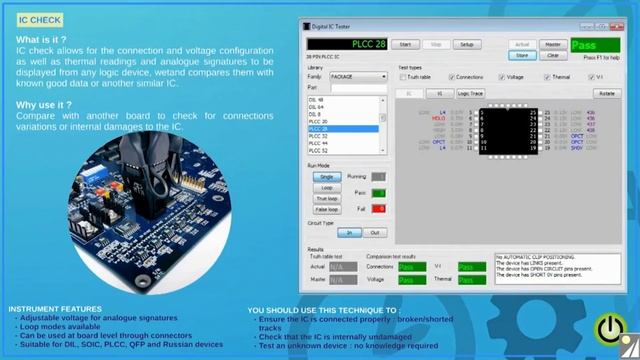Click the Actual button

point(522,44)
